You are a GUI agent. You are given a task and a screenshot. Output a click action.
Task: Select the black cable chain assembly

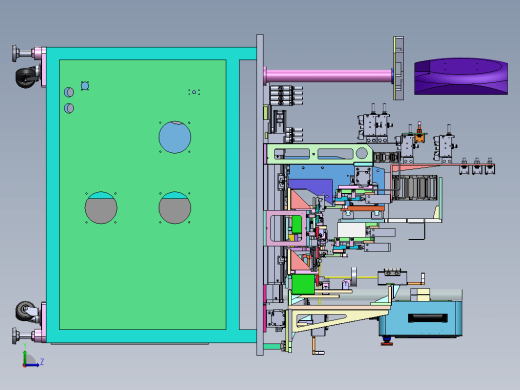coord(415,188)
